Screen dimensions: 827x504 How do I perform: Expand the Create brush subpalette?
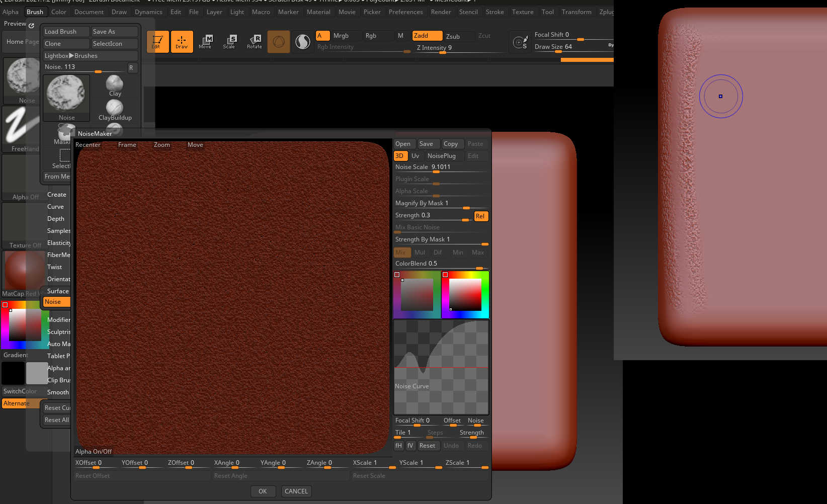57,195
